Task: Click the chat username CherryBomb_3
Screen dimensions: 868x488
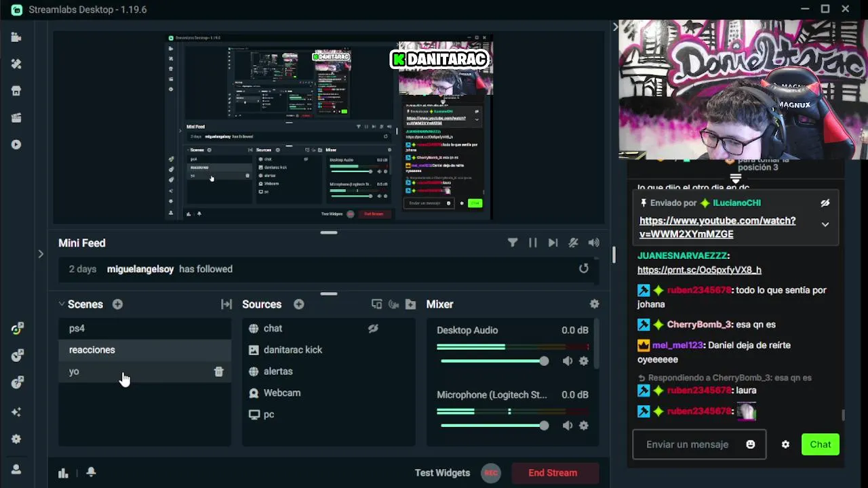Action: pyautogui.click(x=698, y=325)
